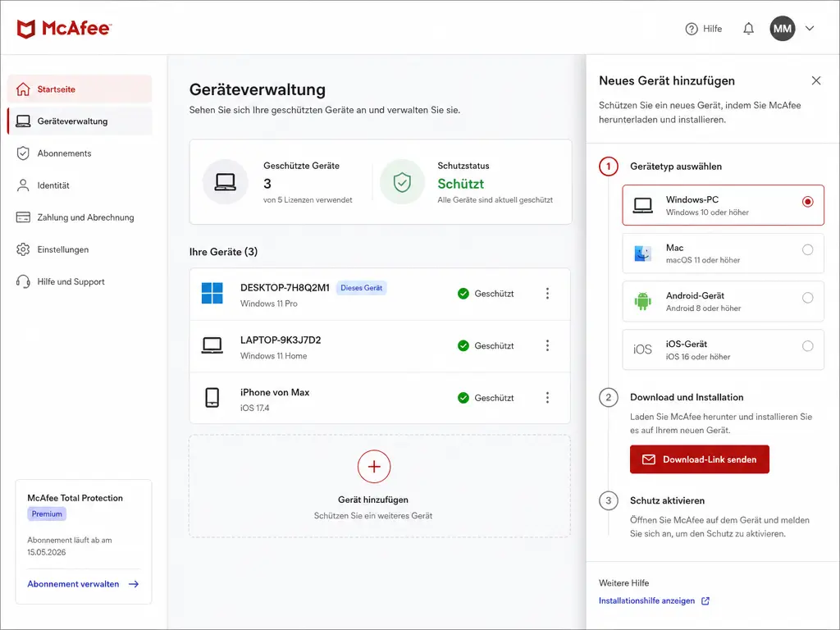The image size is (840, 630).
Task: Select Mac radio button
Action: click(x=807, y=249)
